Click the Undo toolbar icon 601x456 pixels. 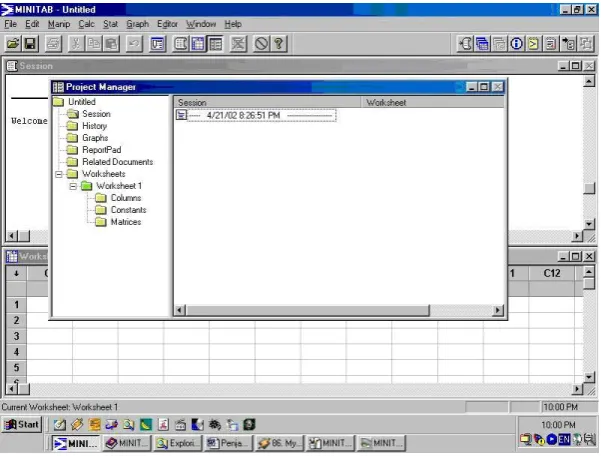(x=134, y=44)
